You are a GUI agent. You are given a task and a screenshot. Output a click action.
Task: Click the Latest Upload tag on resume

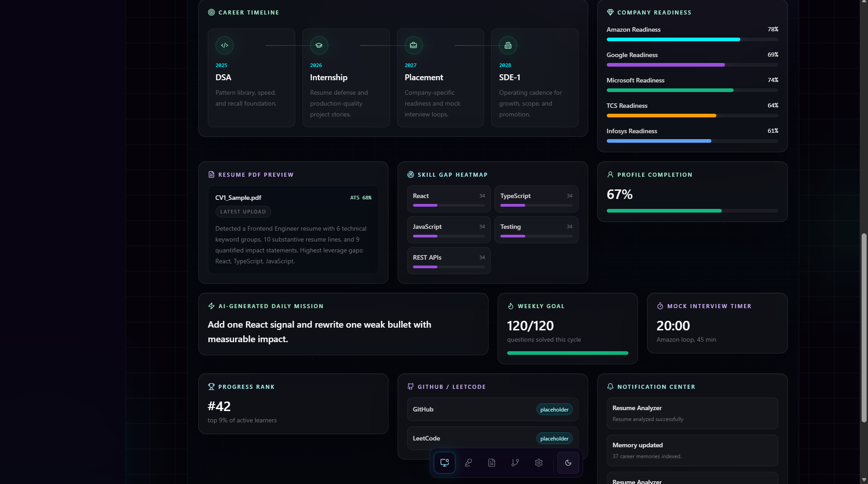(243, 212)
